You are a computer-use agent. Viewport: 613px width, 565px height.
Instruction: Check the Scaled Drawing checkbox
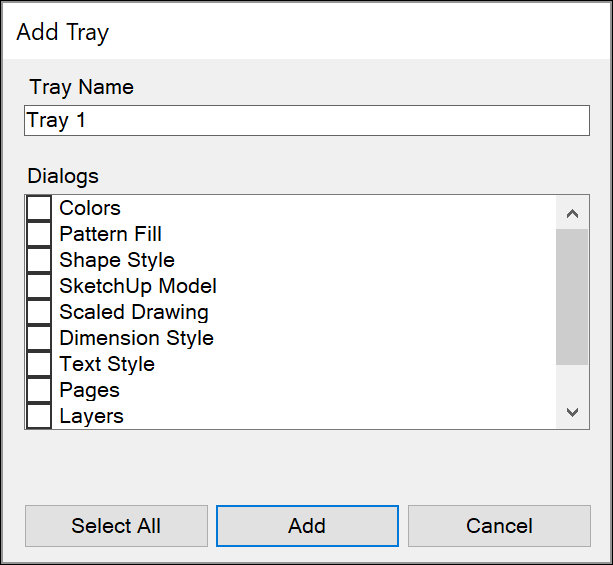tap(39, 312)
